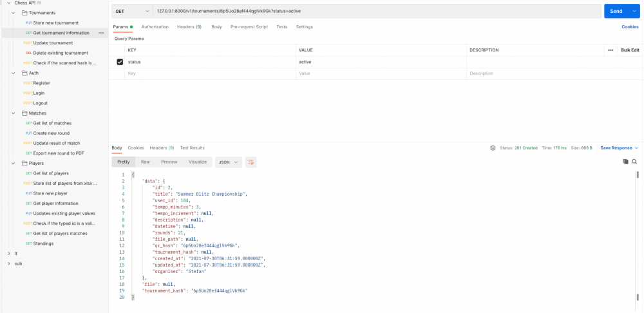Open the Authorization tab
The image size is (644, 313).
pyautogui.click(x=155, y=27)
